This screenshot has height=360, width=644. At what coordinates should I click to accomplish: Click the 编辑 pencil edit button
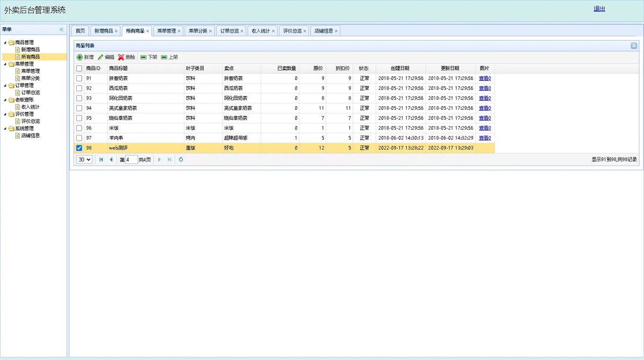[106, 57]
